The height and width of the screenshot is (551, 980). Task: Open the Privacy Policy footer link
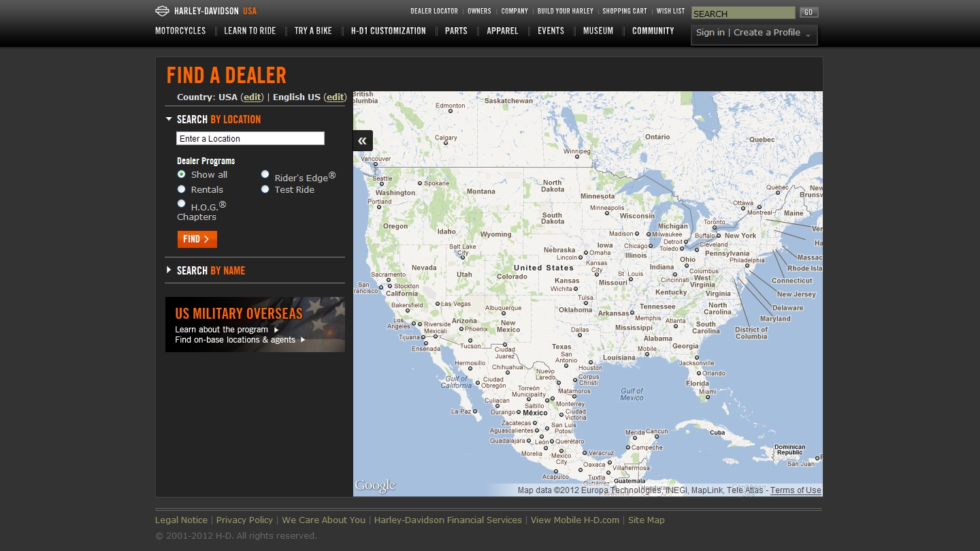pos(244,520)
